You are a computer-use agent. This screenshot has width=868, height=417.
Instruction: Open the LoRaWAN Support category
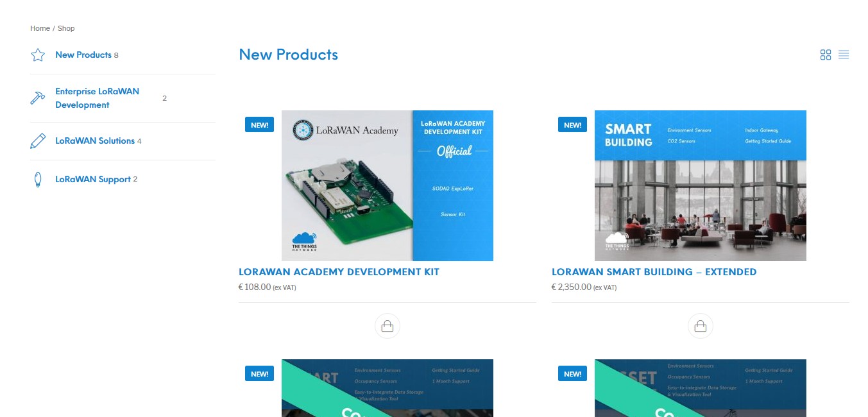tap(93, 180)
